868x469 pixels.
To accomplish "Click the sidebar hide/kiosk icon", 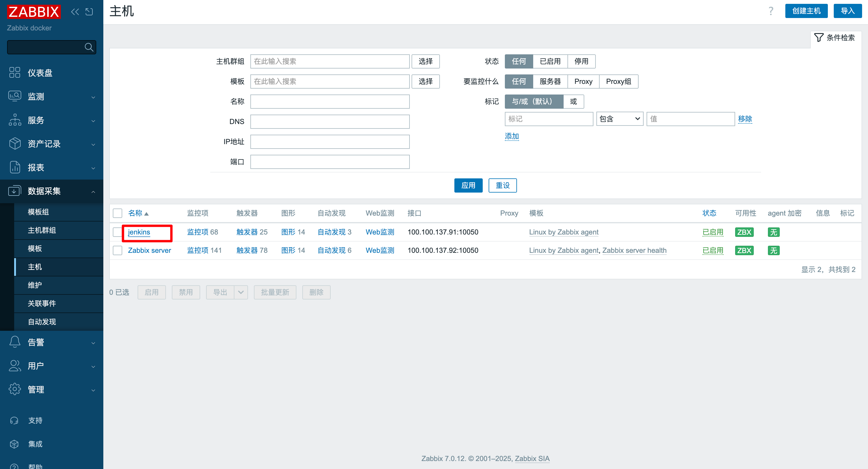I will click(x=89, y=12).
